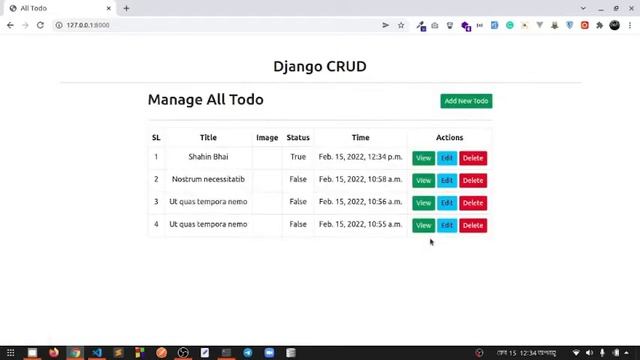
Task: Click the camera screenshot extension icon
Action: [x=435, y=25]
